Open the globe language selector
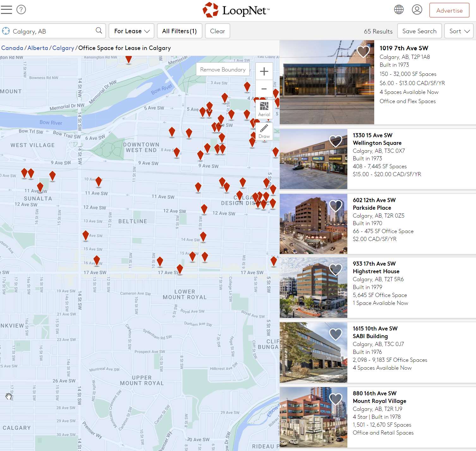 pyautogui.click(x=399, y=10)
